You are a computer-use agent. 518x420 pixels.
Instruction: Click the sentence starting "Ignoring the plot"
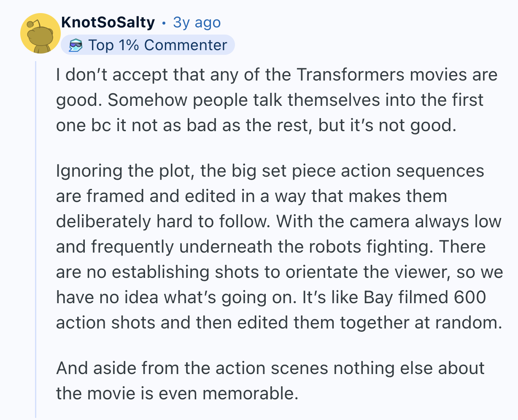(270, 171)
